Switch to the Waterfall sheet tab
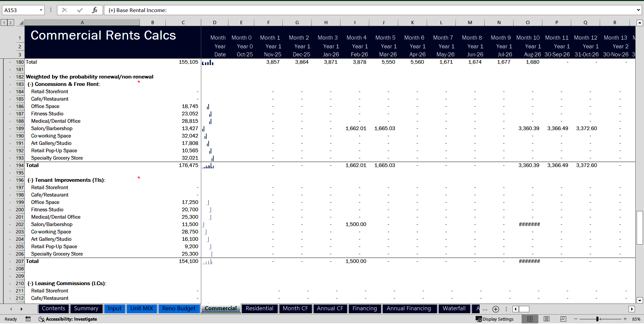Viewport: 644px width, 324px height. point(454,309)
